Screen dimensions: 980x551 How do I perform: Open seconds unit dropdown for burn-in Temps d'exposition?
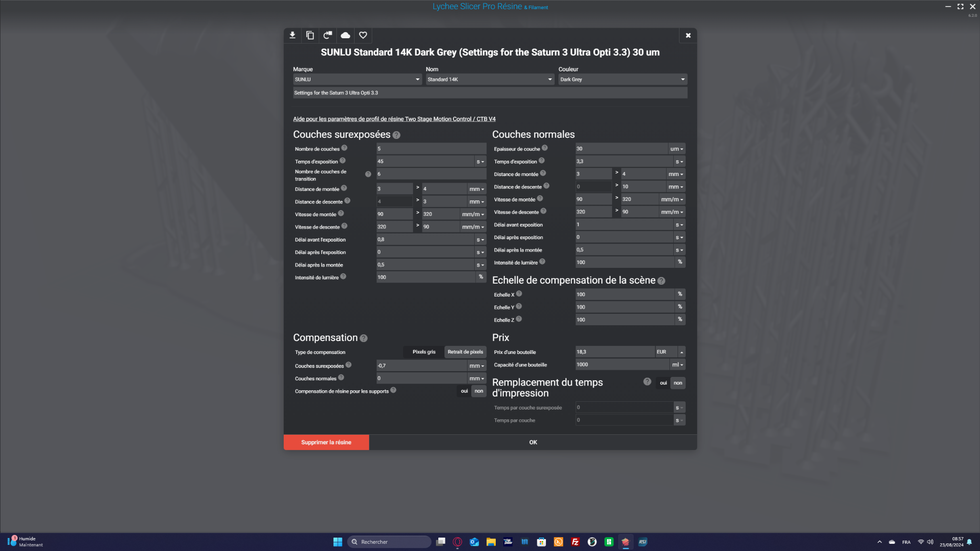480,162
